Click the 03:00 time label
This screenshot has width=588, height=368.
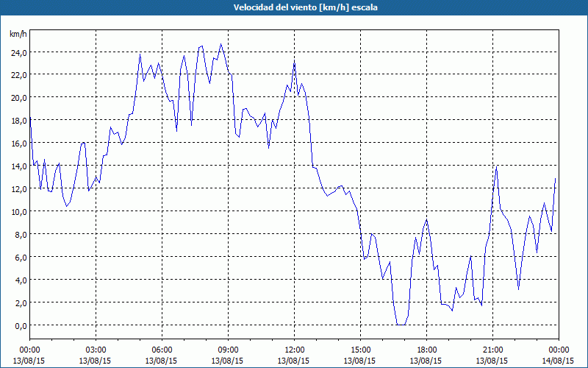tap(96, 350)
